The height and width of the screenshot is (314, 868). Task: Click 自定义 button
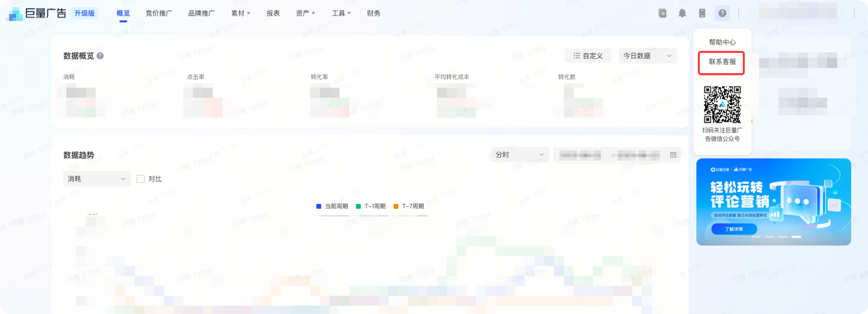[588, 56]
